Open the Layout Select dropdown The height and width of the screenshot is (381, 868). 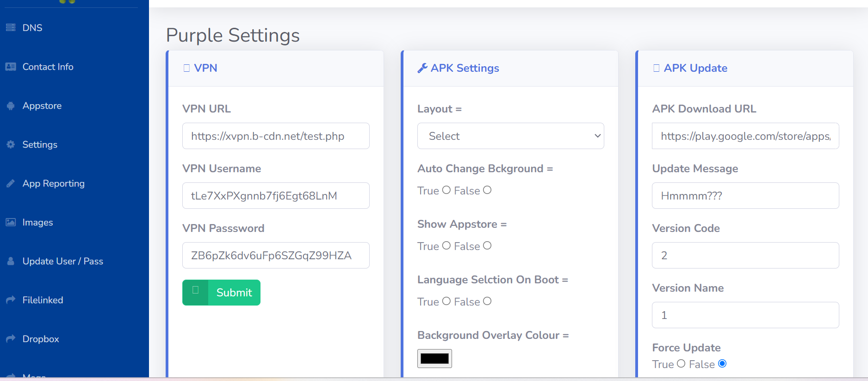[x=510, y=136]
